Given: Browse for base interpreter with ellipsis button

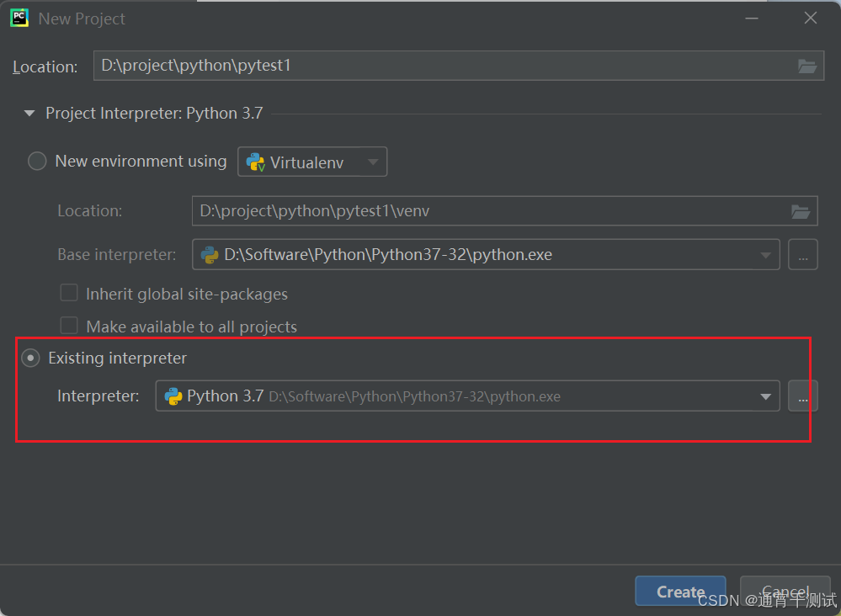Looking at the screenshot, I should (x=802, y=255).
